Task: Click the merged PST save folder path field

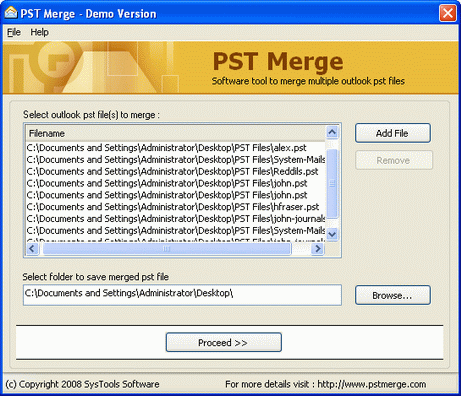Action: tap(182, 295)
